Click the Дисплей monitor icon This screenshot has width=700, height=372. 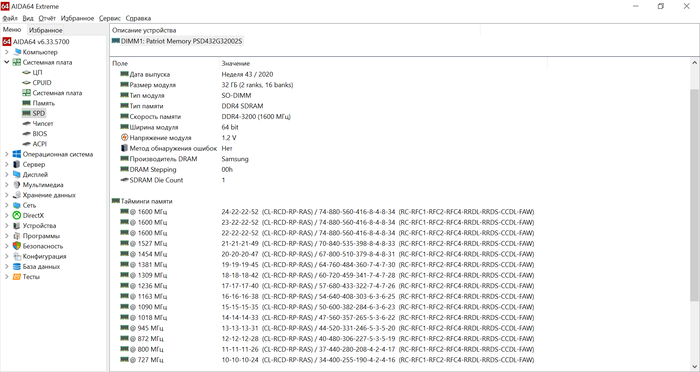(x=17, y=175)
